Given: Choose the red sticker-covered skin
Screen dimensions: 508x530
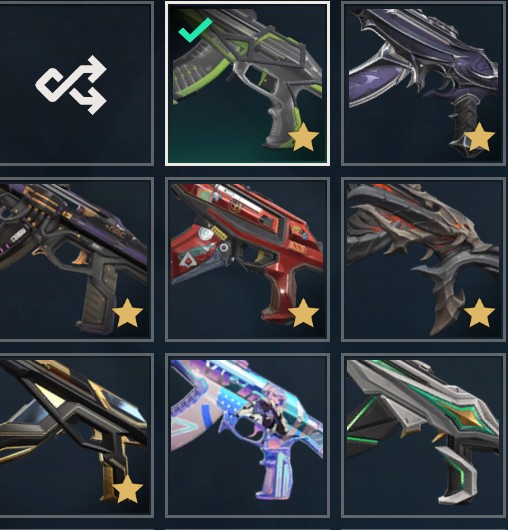Looking at the screenshot, I should pos(247,260).
